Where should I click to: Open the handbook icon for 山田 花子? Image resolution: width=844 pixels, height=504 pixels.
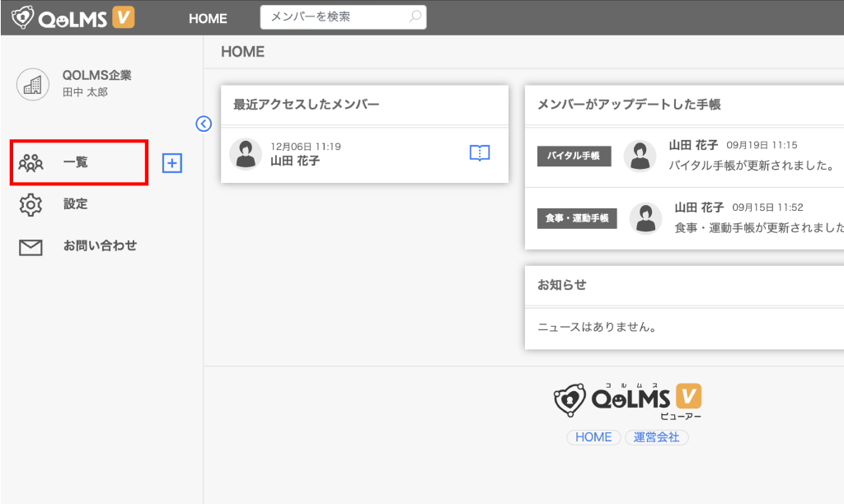[x=480, y=153]
